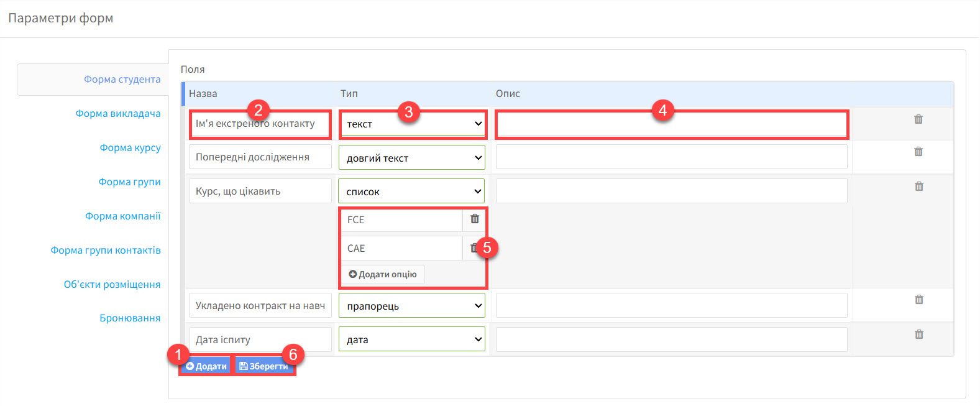This screenshot has height=406, width=980.
Task: Open the дата type dropdown
Action: click(x=412, y=339)
